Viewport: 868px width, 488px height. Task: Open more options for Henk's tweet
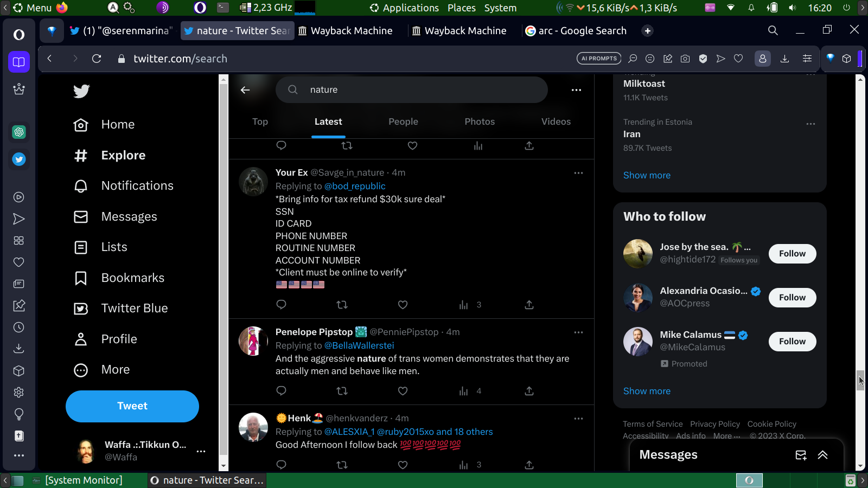pos(578,419)
